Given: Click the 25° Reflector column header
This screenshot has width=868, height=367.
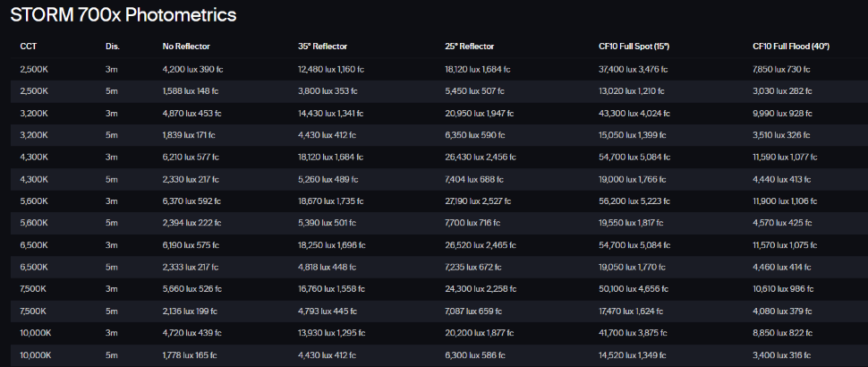Looking at the screenshot, I should 469,47.
